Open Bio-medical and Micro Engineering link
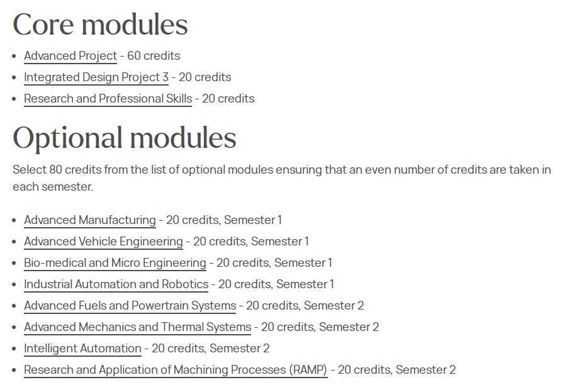Image resolution: width=565 pixels, height=392 pixels. pyautogui.click(x=115, y=262)
